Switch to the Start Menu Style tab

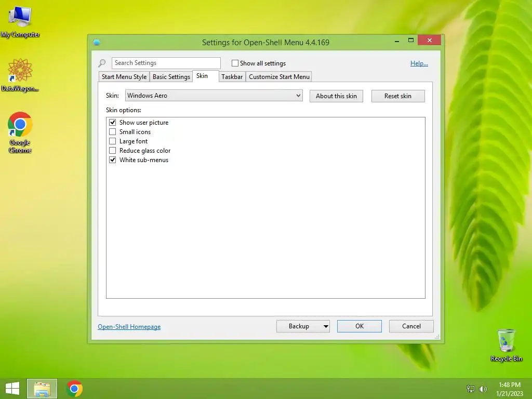pyautogui.click(x=124, y=77)
